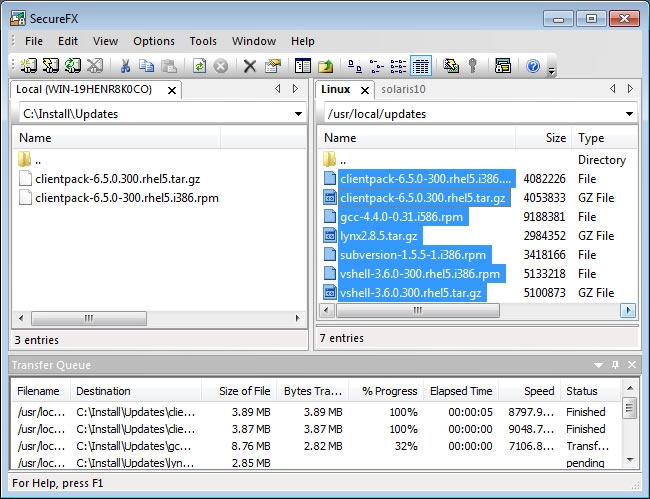650x499 pixels.
Task: Sort the remote pane by Name column
Action: point(417,138)
